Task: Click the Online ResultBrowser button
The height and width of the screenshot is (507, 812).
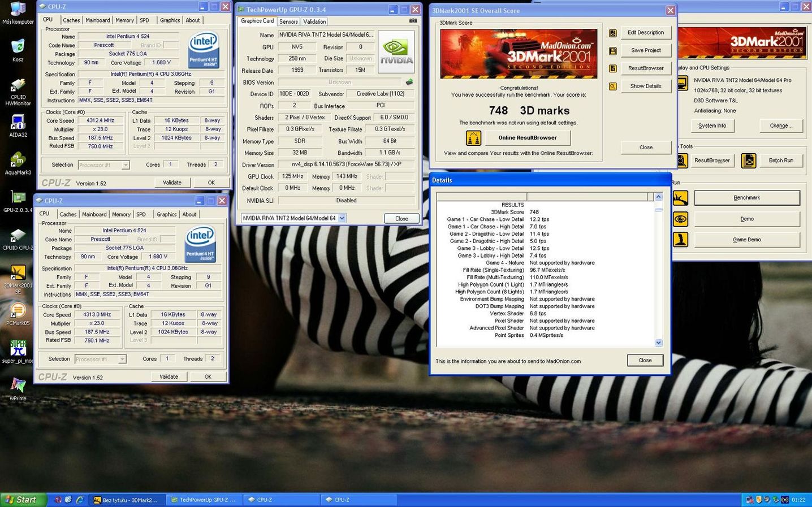Action: click(x=528, y=138)
